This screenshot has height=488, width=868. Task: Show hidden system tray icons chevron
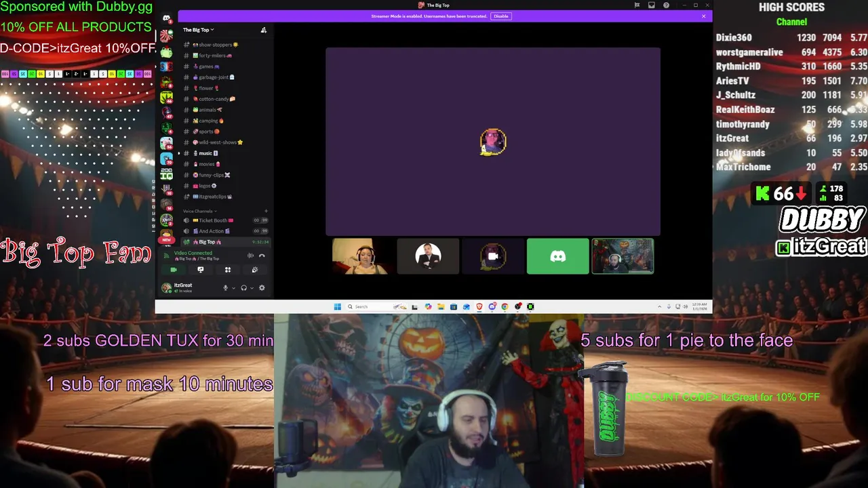pos(659,306)
